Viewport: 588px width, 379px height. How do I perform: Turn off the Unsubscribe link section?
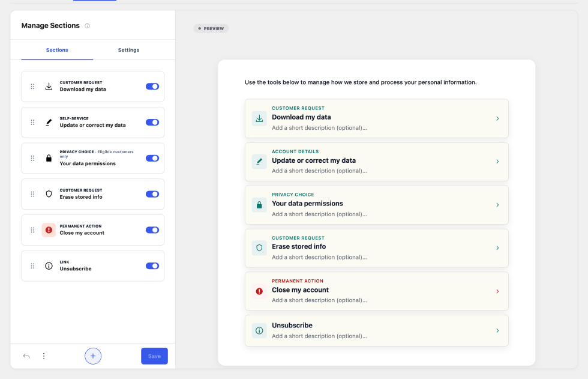(x=152, y=266)
